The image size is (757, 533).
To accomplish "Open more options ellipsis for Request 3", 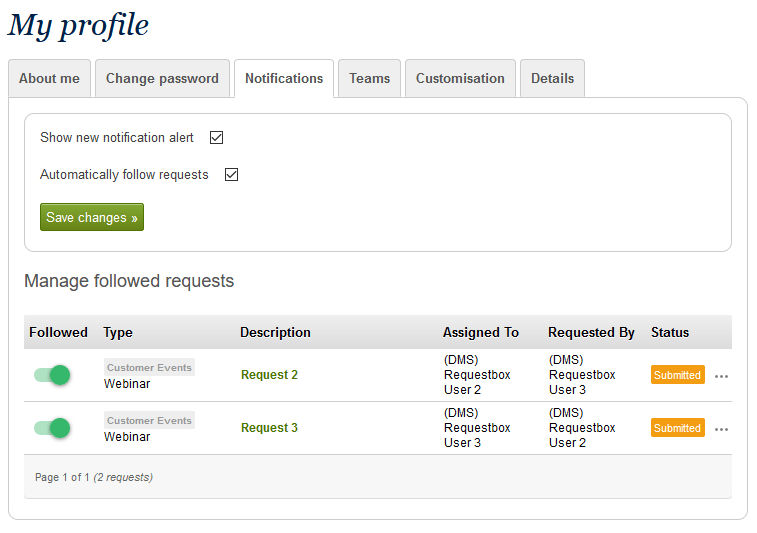I will (x=721, y=429).
